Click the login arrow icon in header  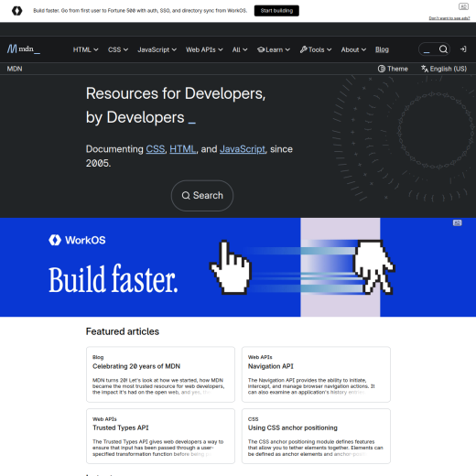[463, 49]
